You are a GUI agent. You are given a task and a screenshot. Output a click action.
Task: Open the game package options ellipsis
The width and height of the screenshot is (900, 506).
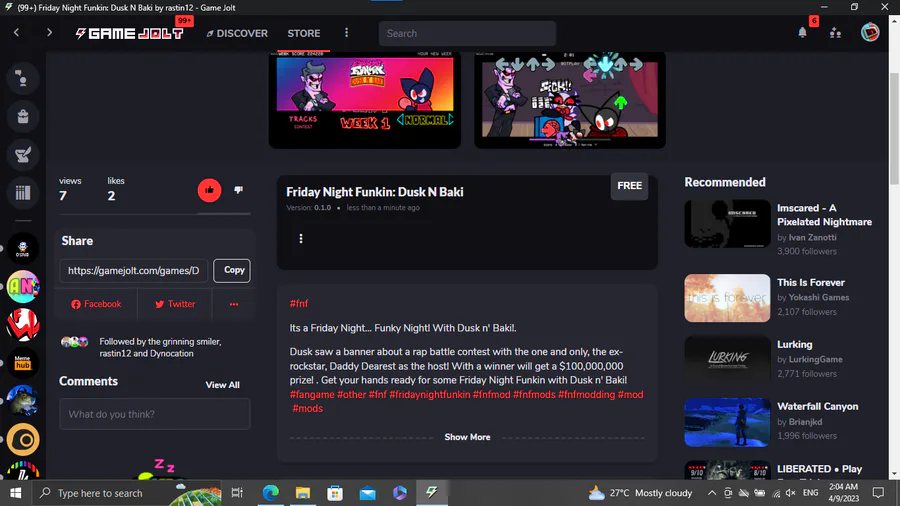[x=301, y=239]
